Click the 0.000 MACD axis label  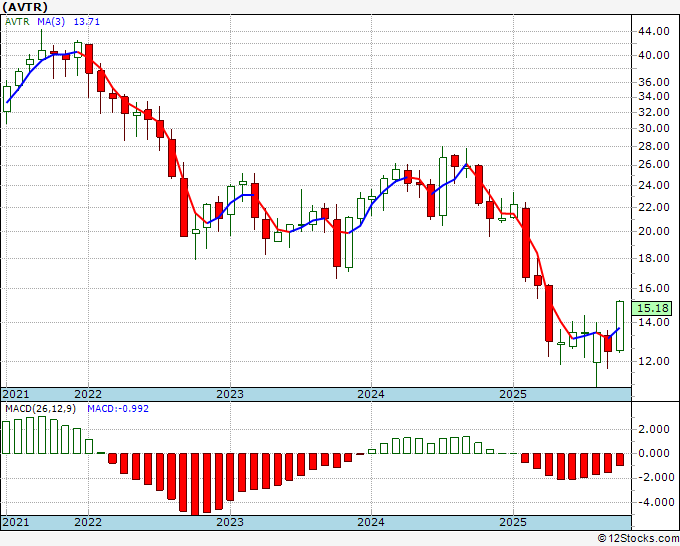[x=654, y=454]
